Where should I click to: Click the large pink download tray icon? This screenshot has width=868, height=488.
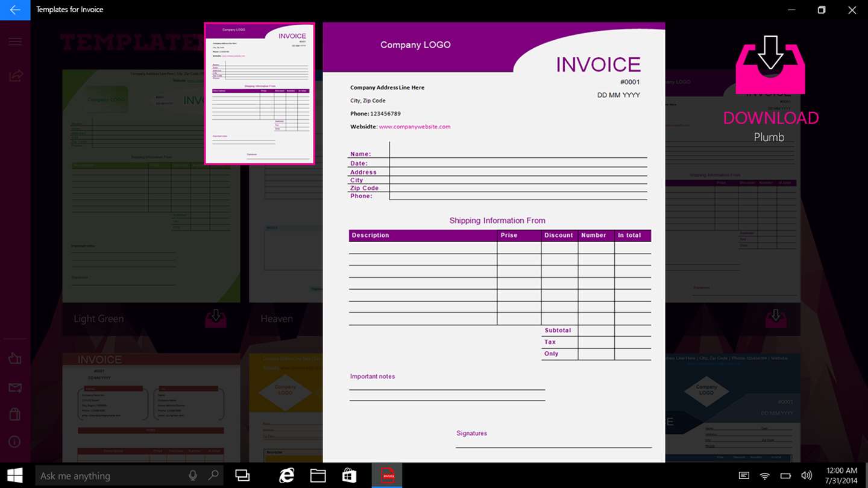pyautogui.click(x=770, y=65)
